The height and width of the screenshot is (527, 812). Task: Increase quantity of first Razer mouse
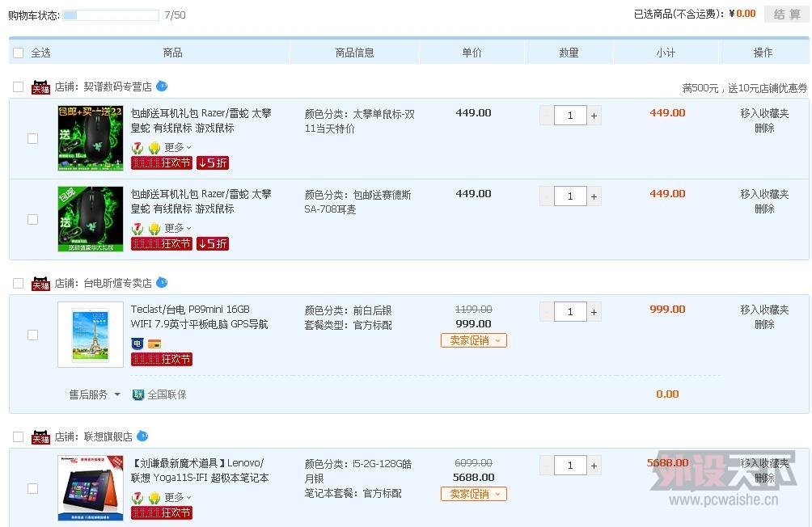(x=594, y=116)
